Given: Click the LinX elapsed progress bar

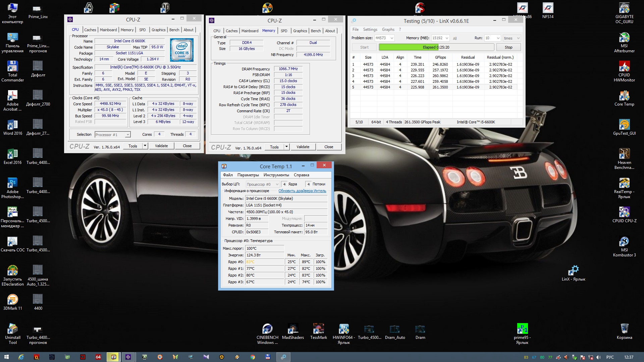Looking at the screenshot, I should (x=436, y=47).
